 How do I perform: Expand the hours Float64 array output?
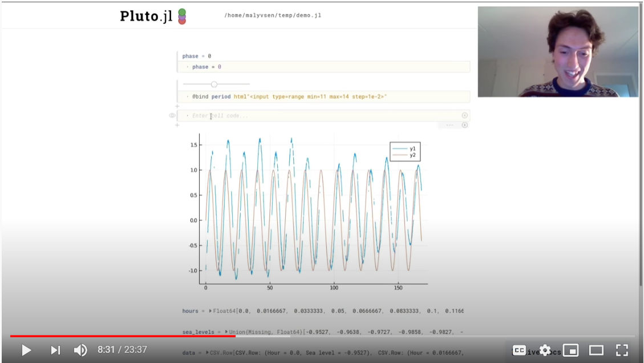210,311
